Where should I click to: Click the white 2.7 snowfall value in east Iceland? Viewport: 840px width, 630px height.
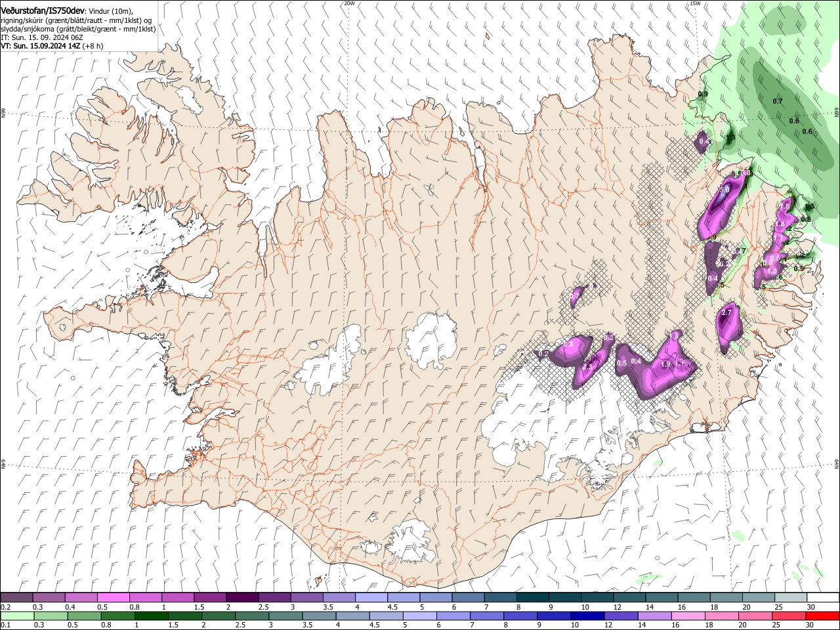(x=726, y=313)
